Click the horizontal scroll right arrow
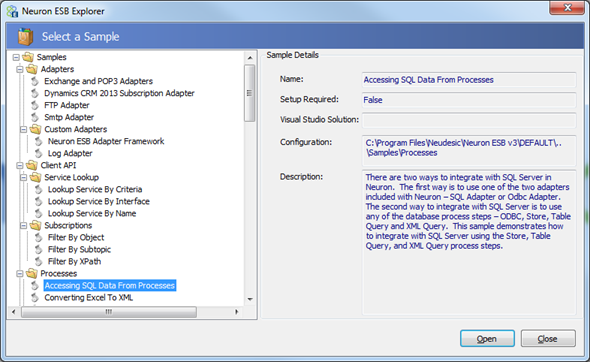 click(x=236, y=312)
